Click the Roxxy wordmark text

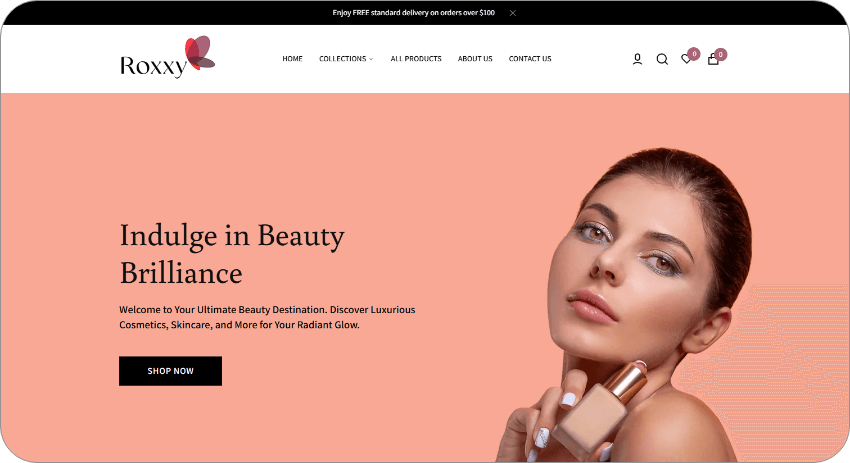tap(153, 66)
